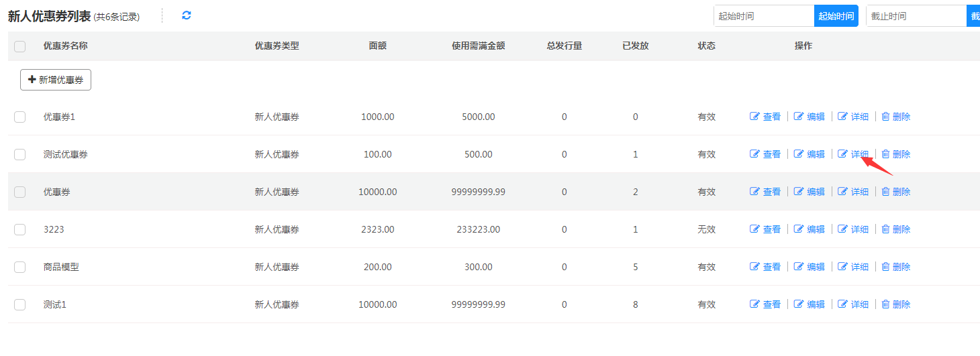Open the 截止时间 date picker button
This screenshot has width=980, height=356.
tap(973, 16)
